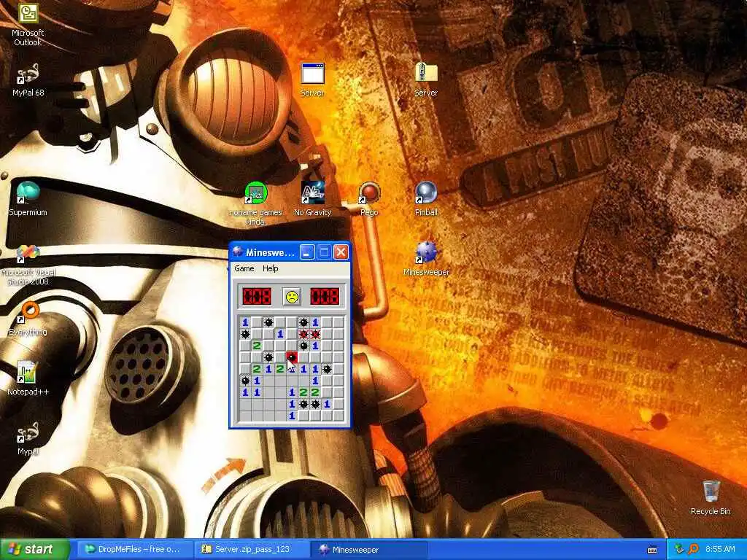Open the Recycle Bin

[x=711, y=497]
